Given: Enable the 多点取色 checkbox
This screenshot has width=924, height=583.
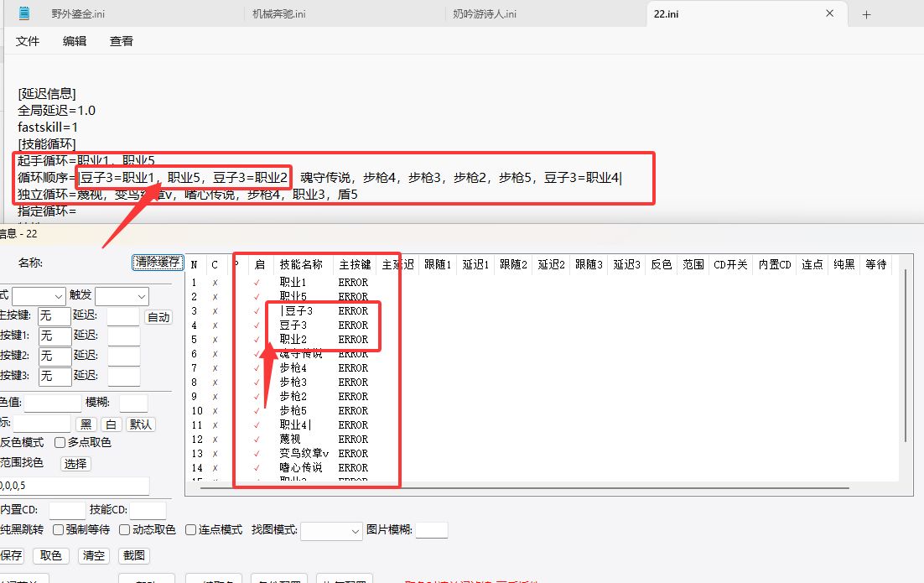Looking at the screenshot, I should pos(60,442).
